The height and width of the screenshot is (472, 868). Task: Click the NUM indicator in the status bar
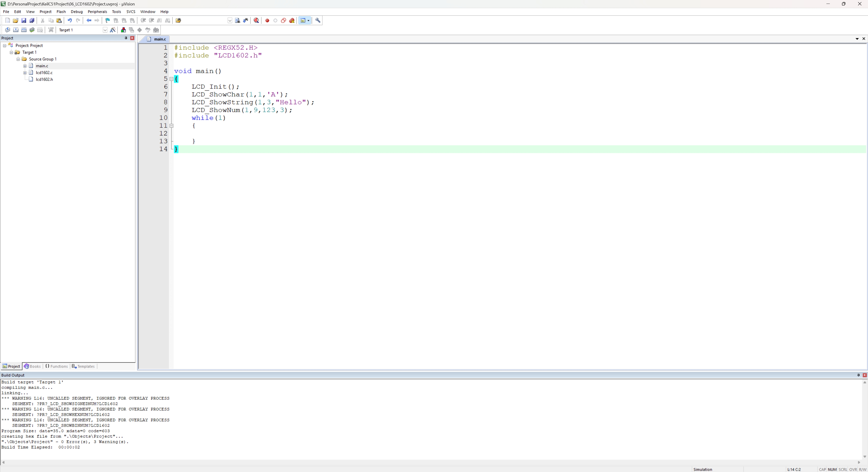tap(832, 469)
